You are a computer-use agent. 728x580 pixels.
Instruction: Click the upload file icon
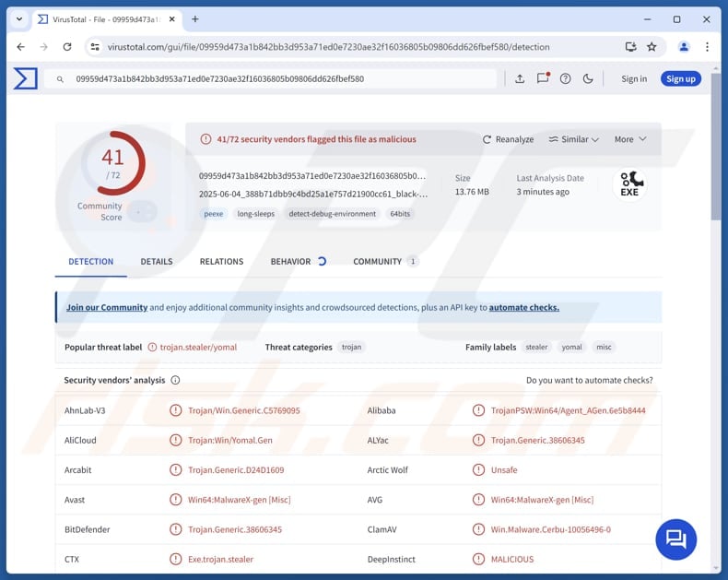(520, 78)
